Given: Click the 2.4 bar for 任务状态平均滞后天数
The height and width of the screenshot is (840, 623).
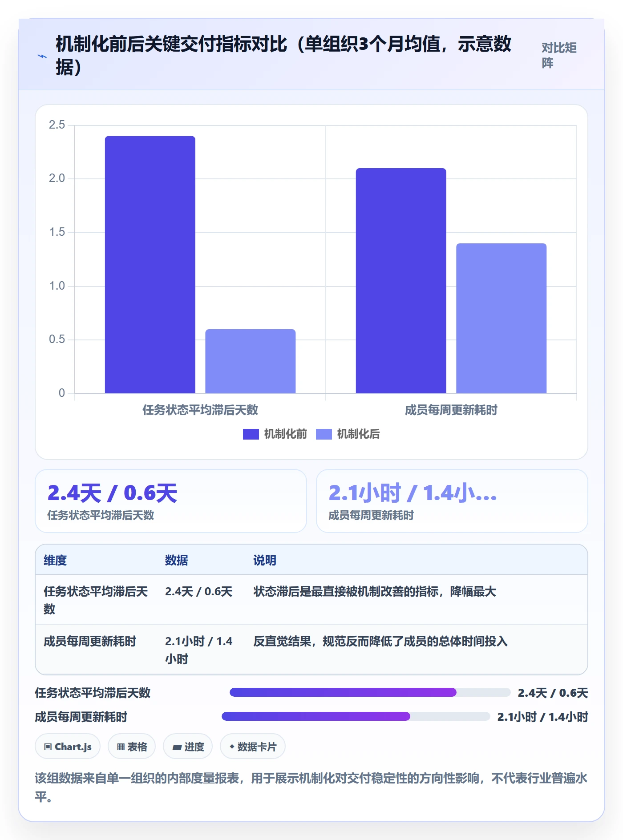Looking at the screenshot, I should (x=150, y=265).
